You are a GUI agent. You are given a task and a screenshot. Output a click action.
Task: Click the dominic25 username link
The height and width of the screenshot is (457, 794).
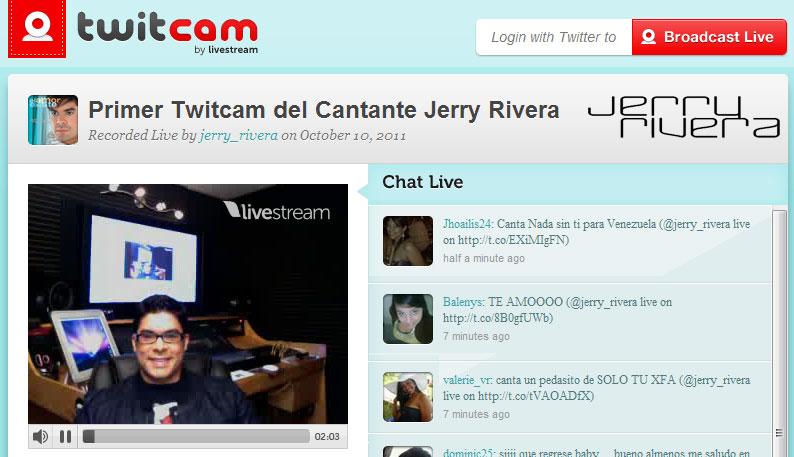click(469, 453)
